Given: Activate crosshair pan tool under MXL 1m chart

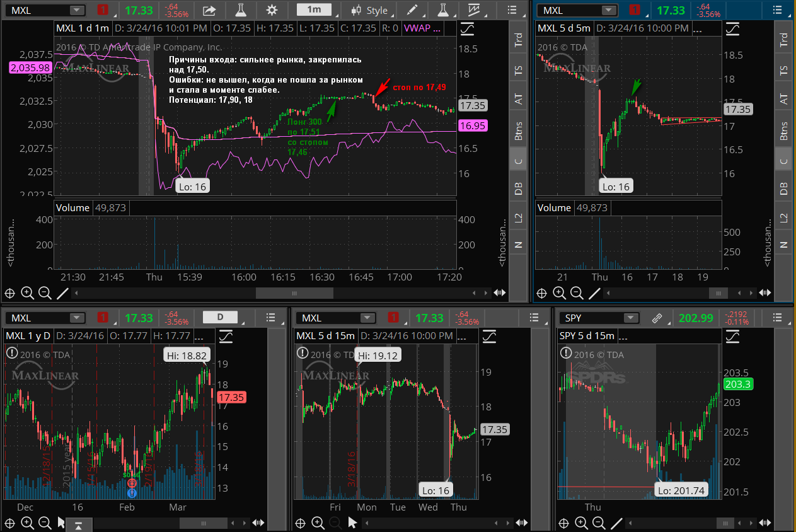Looking at the screenshot, I should [9, 292].
